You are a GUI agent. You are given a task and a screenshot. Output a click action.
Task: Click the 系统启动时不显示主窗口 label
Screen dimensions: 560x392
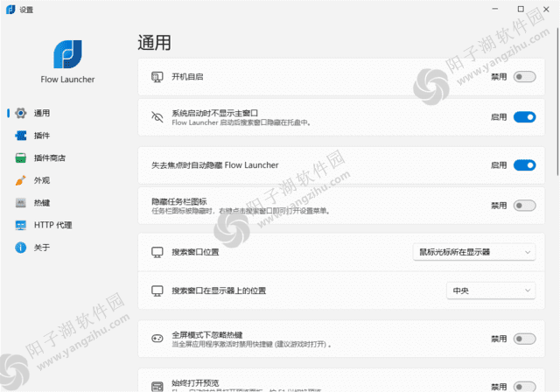[215, 113]
